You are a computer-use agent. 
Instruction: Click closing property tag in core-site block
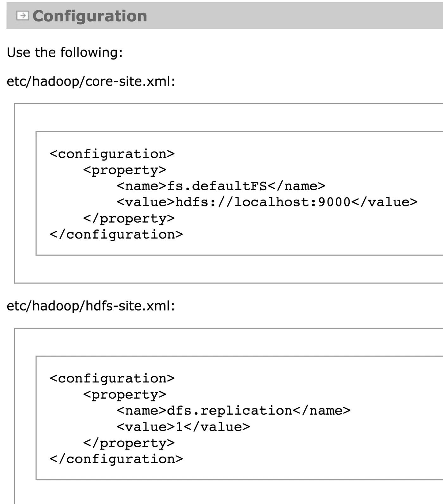(x=129, y=218)
